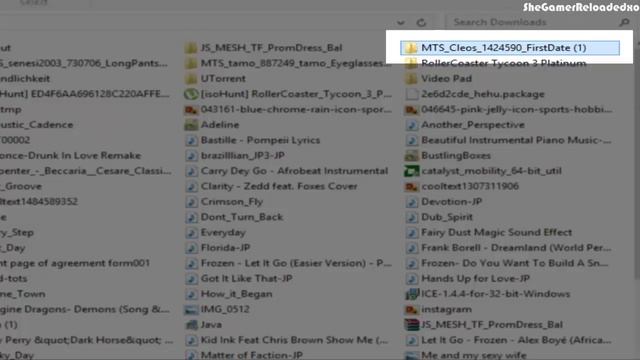Select the gine Dragons- Demons file
The width and height of the screenshot is (640, 360).
[x=85, y=309]
